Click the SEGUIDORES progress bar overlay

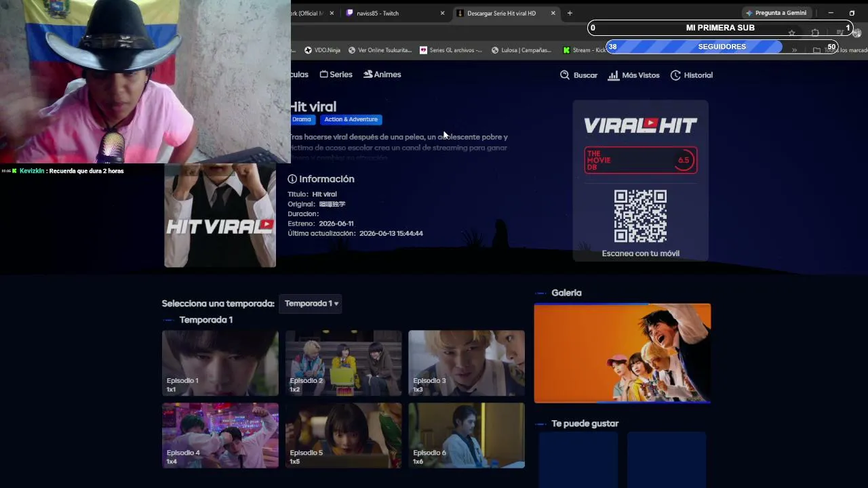coord(722,47)
